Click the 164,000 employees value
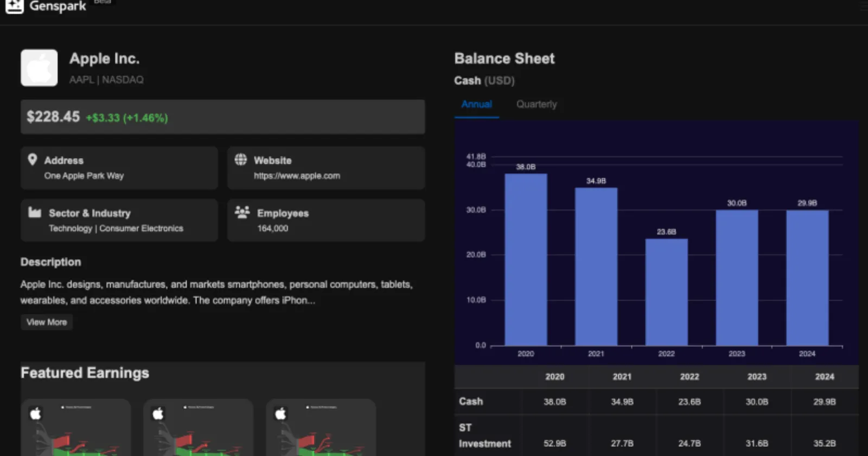 point(272,229)
